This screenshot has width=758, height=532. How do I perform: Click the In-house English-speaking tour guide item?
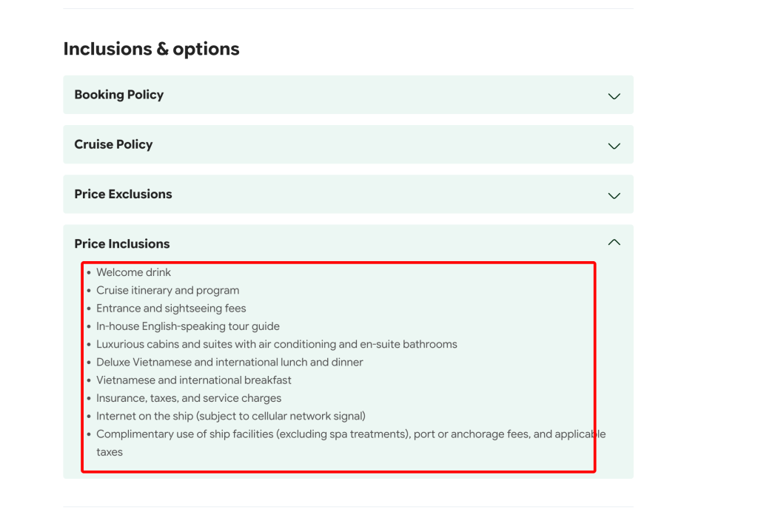pyautogui.click(x=188, y=326)
